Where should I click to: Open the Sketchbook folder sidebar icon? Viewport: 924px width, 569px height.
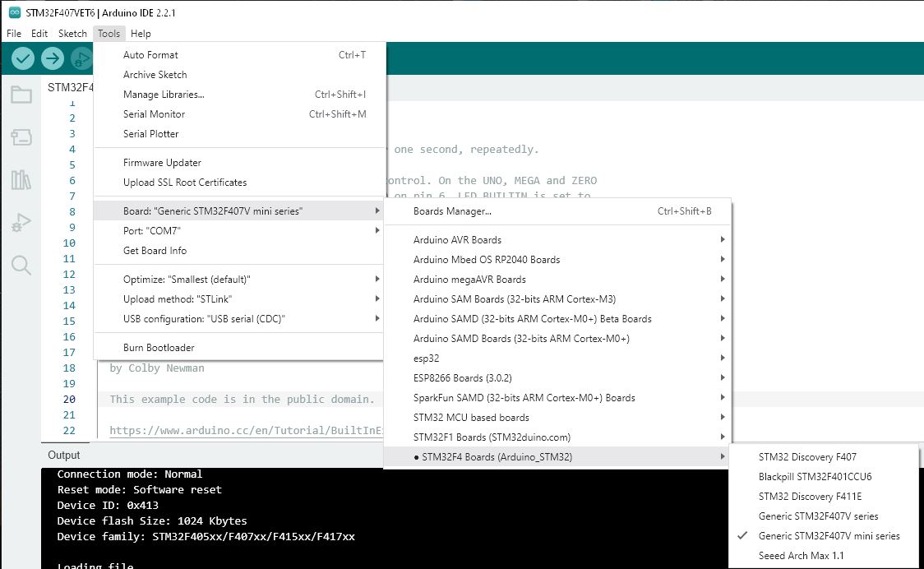coord(21,95)
